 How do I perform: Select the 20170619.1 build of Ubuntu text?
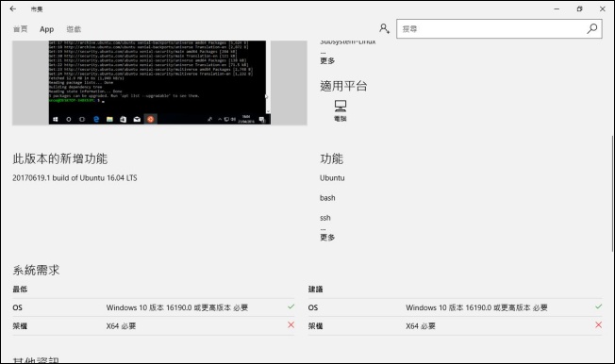coord(75,177)
